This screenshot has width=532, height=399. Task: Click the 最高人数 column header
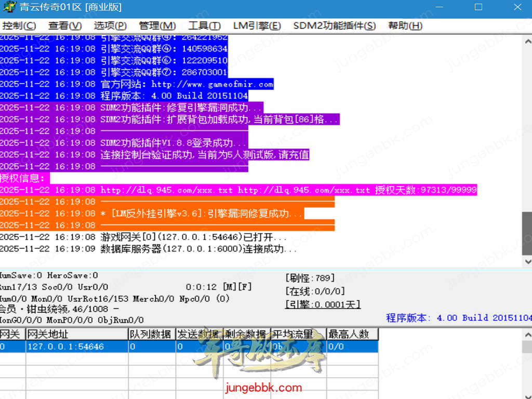click(352, 334)
